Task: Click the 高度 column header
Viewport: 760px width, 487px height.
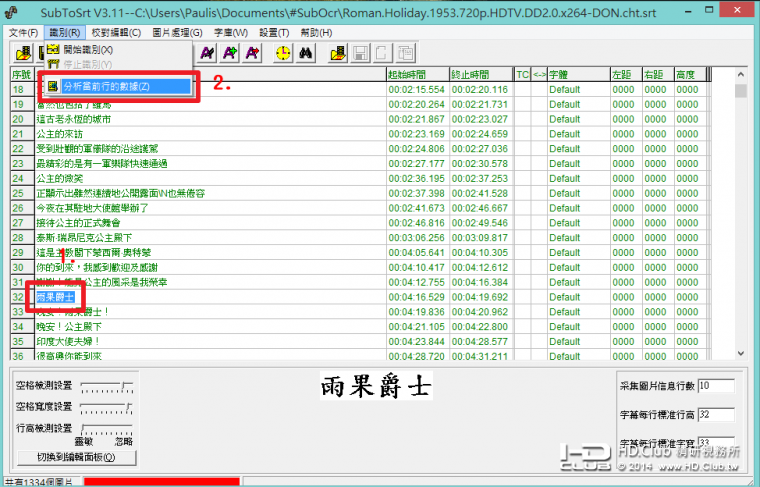Action: point(690,75)
